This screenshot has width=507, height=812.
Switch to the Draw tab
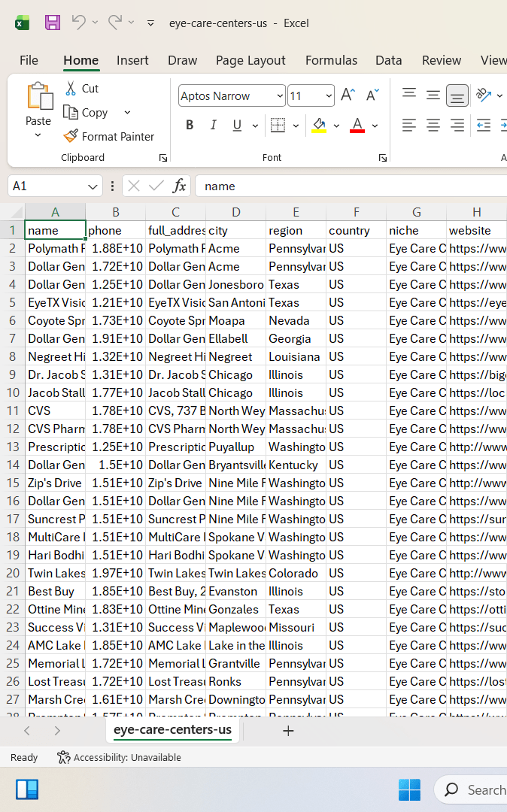pos(182,61)
